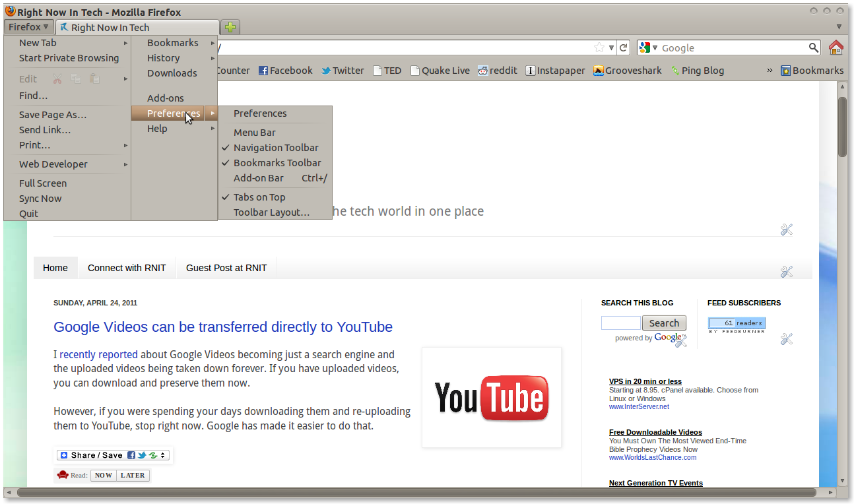Click the Read LATER button
Screen dimensions: 854x504
[133, 475]
